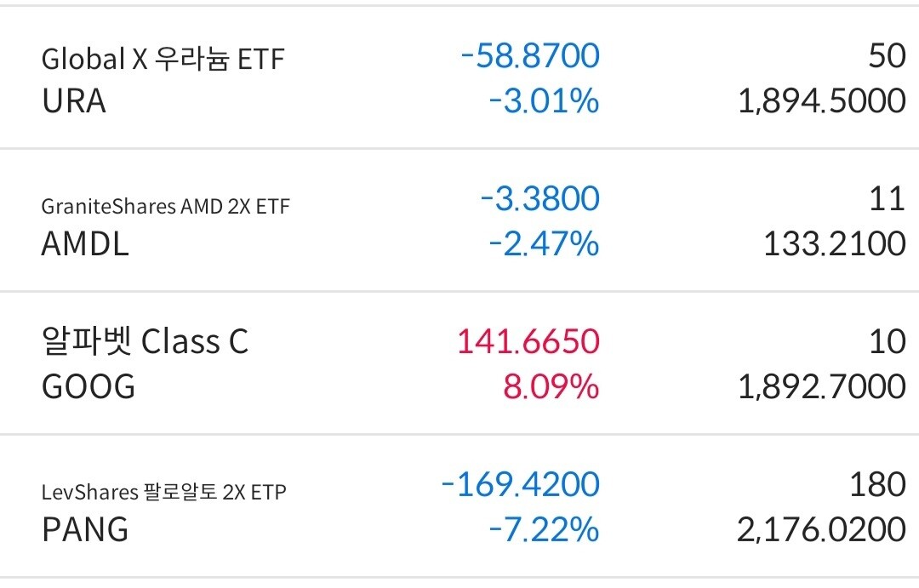Click AMDL return rate -2.47%
Image resolution: width=919 pixels, height=588 pixels.
coord(544,244)
